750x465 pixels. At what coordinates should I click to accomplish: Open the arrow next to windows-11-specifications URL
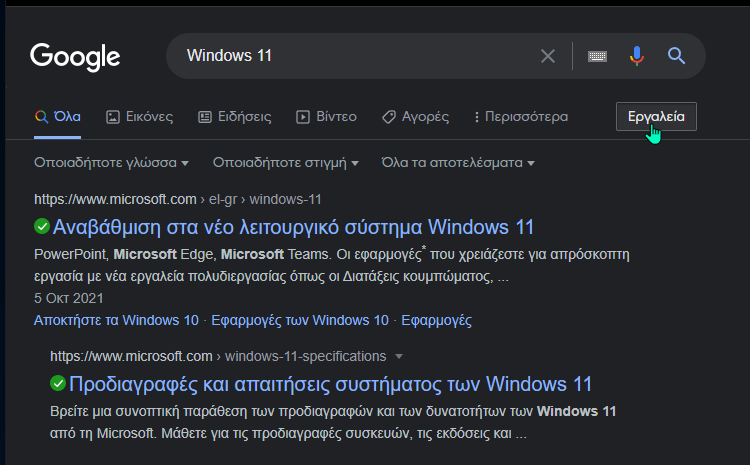click(399, 356)
